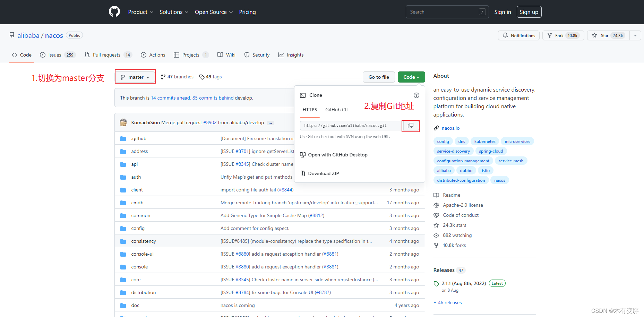Click the fork icon beside 10.8k forks
Viewport: 644px width, 317px height.
coord(436,246)
